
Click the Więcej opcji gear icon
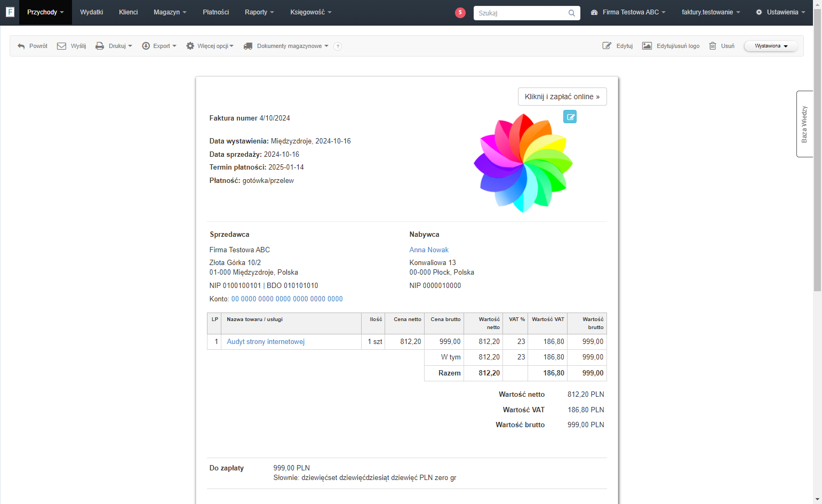coord(190,46)
